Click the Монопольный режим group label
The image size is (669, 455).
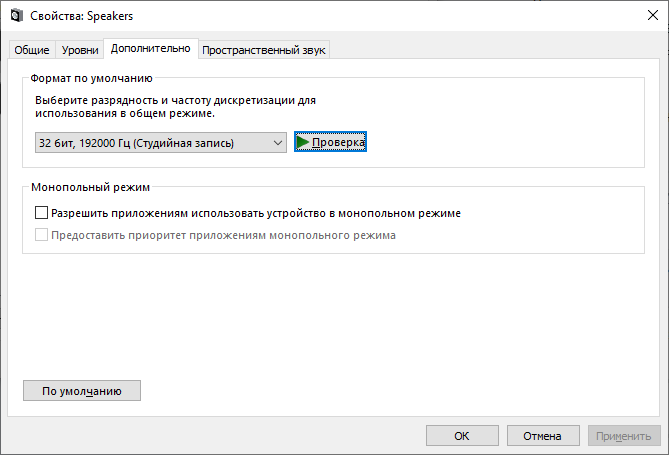[x=90, y=187]
